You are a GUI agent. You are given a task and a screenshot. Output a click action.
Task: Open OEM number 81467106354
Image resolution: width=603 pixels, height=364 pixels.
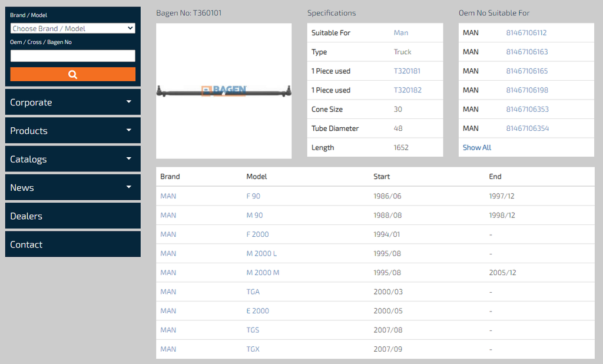pos(527,128)
